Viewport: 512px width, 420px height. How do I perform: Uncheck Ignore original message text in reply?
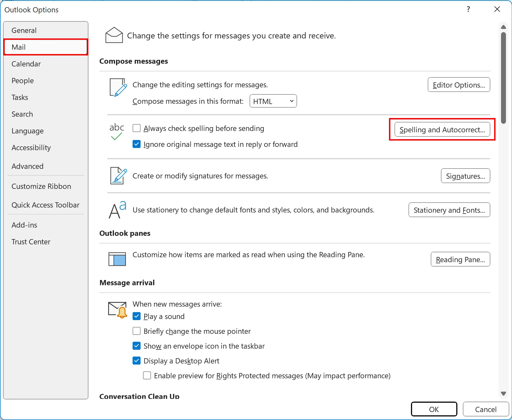tap(136, 144)
